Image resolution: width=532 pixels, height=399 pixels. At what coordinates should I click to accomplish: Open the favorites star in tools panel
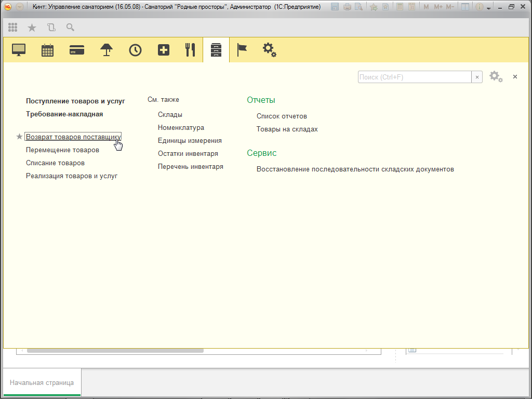coord(32,28)
